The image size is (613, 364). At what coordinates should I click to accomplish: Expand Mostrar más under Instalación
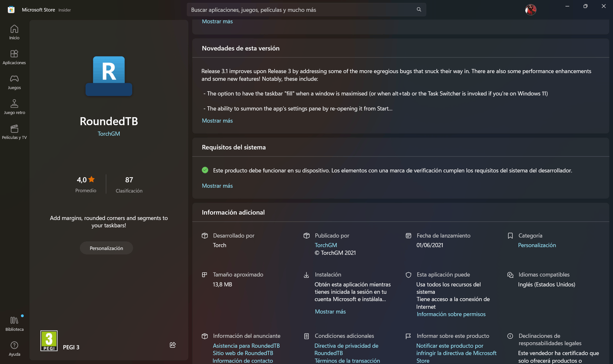[x=330, y=312]
